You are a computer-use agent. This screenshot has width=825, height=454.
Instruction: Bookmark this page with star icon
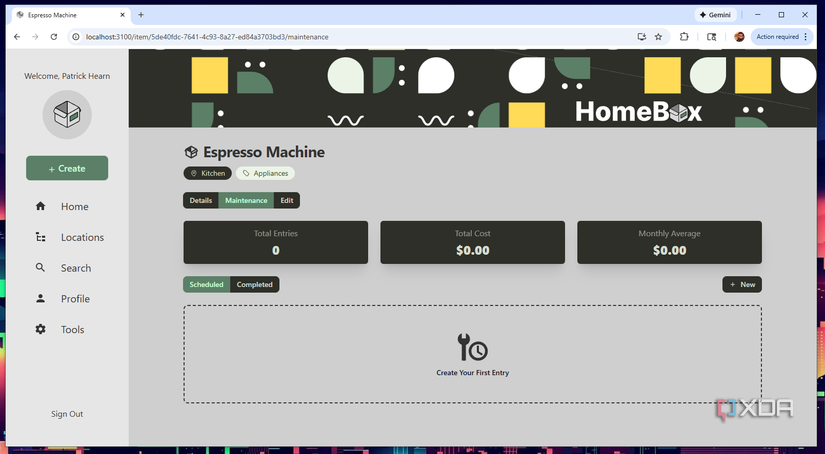pyautogui.click(x=658, y=37)
